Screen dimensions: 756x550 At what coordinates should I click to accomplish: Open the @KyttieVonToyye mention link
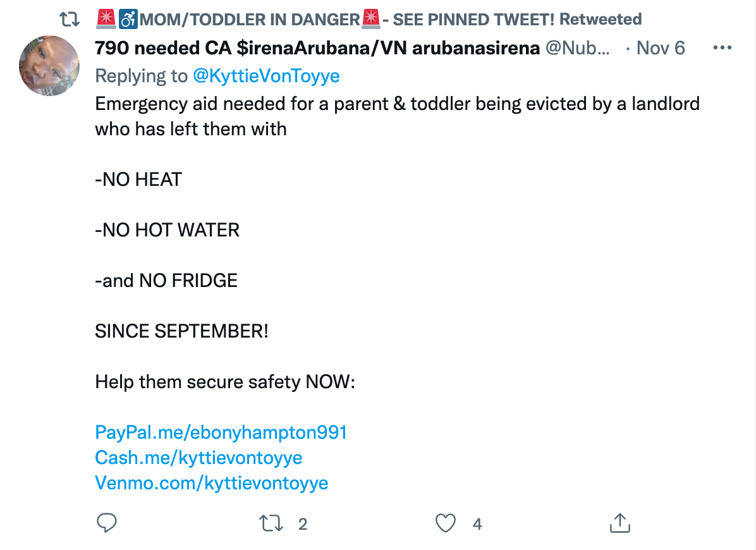click(x=266, y=76)
